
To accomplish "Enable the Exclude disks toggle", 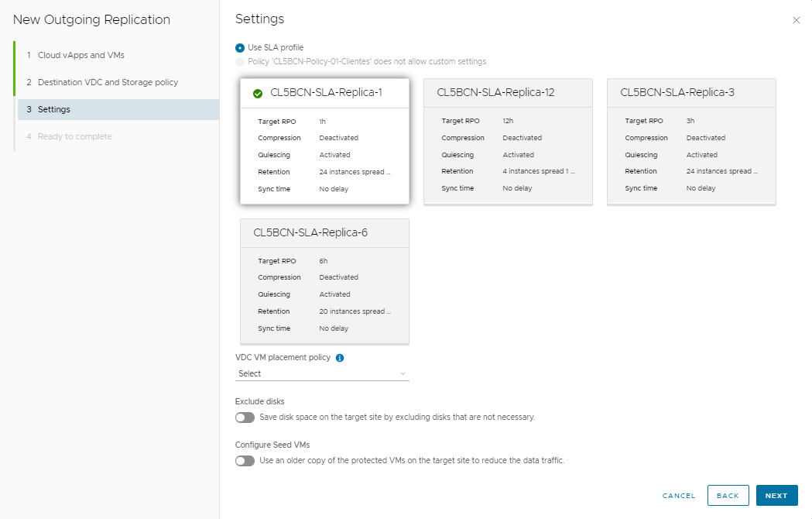I will 245,418.
